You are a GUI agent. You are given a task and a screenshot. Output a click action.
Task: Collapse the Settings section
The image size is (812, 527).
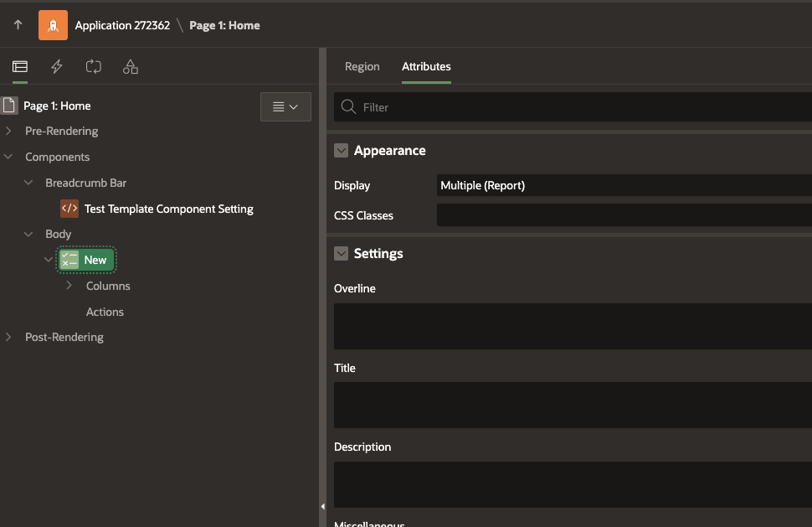341,253
